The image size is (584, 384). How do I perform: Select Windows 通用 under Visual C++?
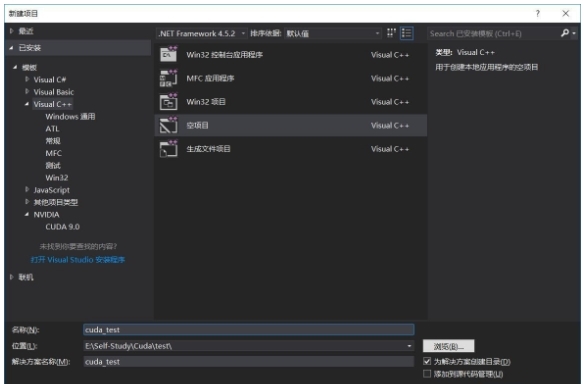70,117
